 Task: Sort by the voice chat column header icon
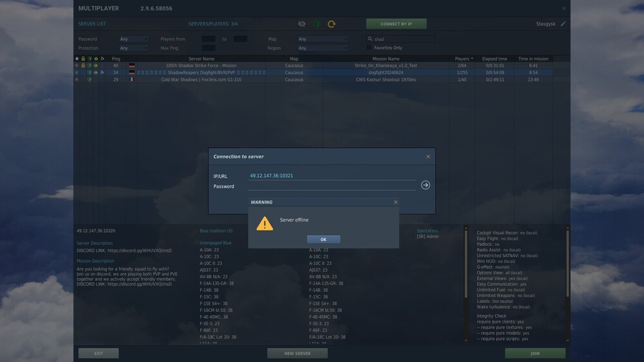102,59
